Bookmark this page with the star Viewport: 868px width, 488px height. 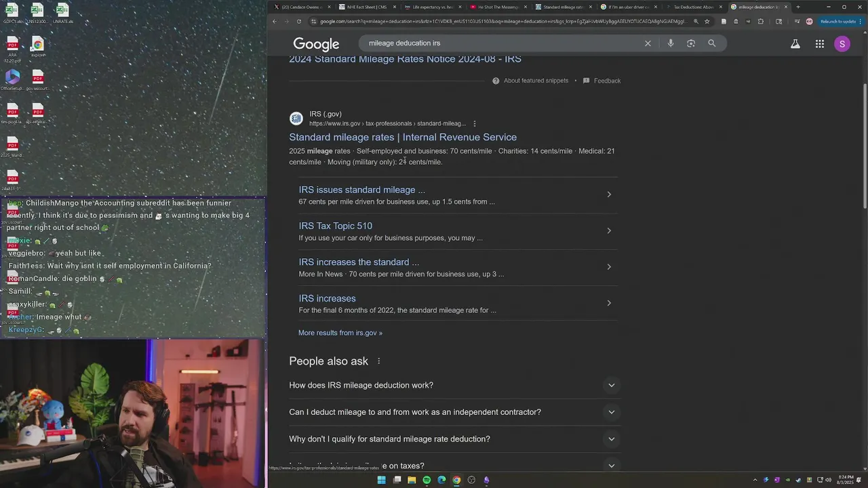pyautogui.click(x=707, y=21)
